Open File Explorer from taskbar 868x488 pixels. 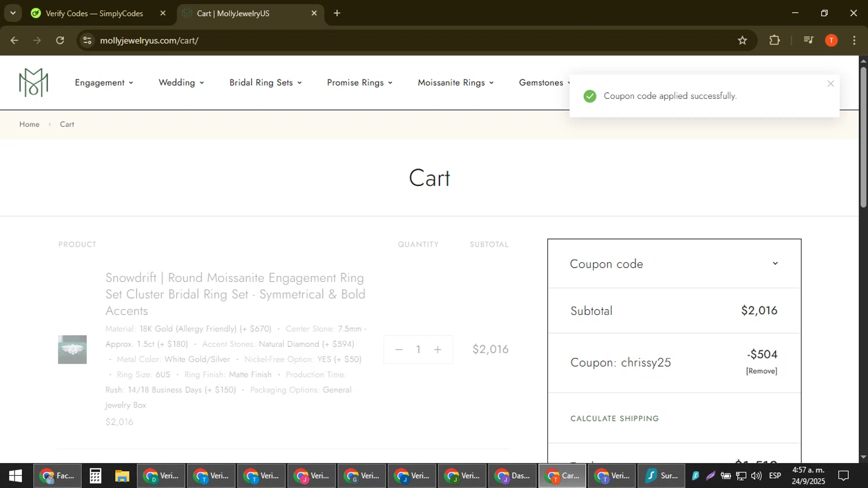[x=122, y=476]
